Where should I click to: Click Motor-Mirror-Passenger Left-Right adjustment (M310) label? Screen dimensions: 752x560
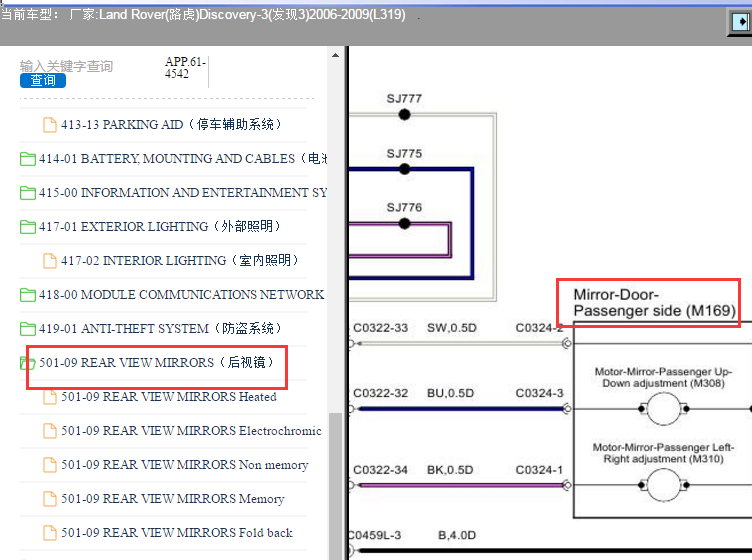coord(664,453)
